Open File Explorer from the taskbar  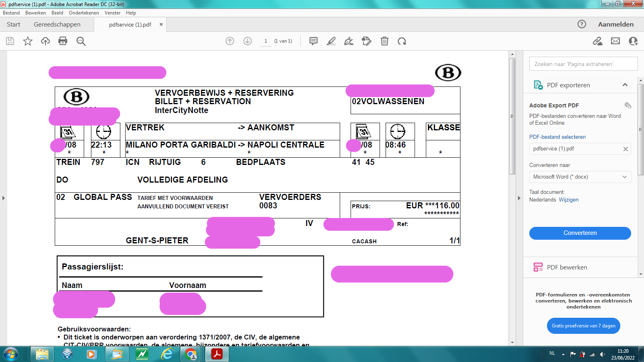(42, 354)
